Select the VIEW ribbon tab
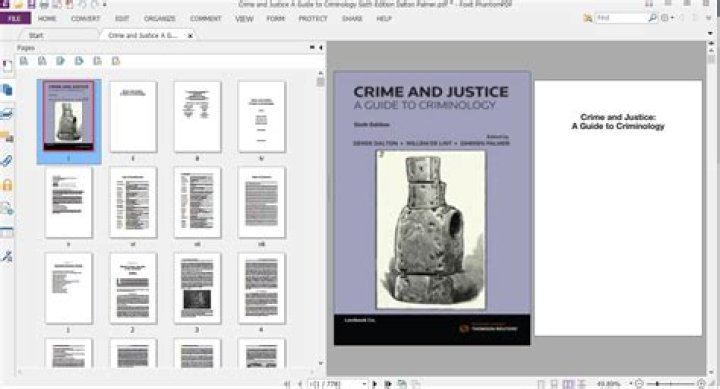Viewport: 720px width, 389px height. pyautogui.click(x=244, y=19)
